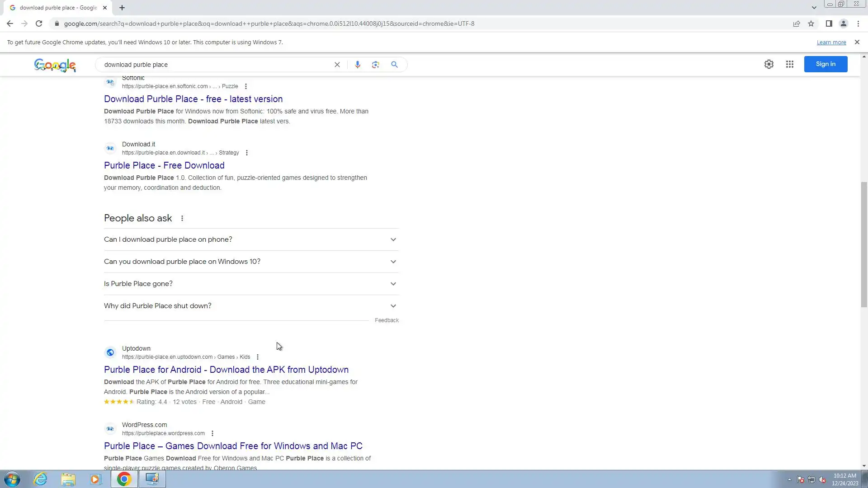The height and width of the screenshot is (488, 868).
Task: Open Google quick settings gear
Action: pos(769,64)
